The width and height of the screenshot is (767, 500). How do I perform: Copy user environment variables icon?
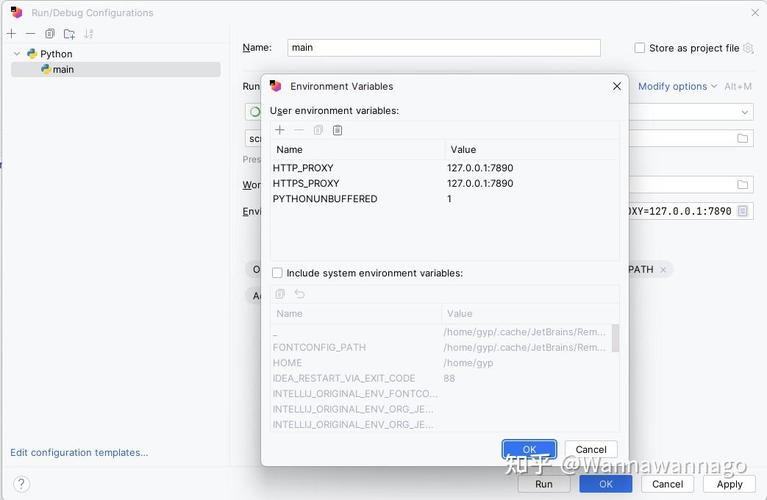318,130
